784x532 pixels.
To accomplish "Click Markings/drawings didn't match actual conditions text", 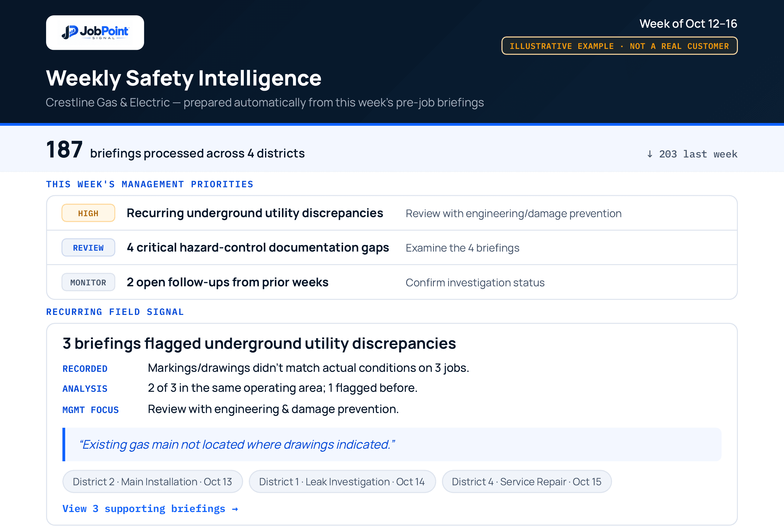I will click(x=308, y=368).
